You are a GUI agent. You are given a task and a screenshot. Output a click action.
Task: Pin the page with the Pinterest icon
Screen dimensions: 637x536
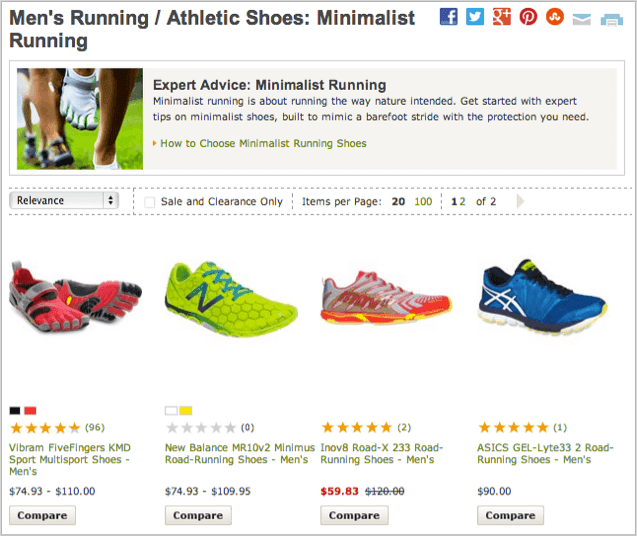pos(528,17)
